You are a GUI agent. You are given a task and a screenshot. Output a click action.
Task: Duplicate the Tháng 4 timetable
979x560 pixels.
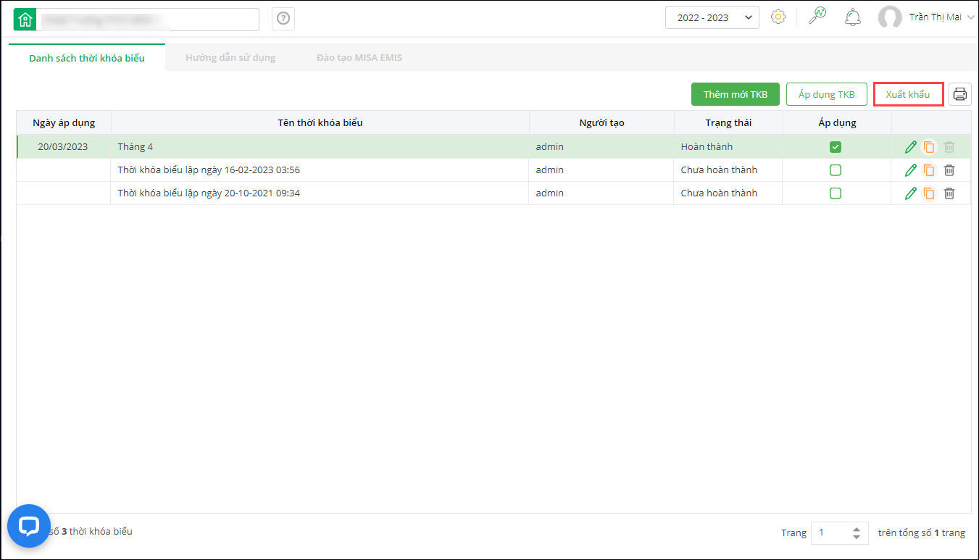point(929,147)
